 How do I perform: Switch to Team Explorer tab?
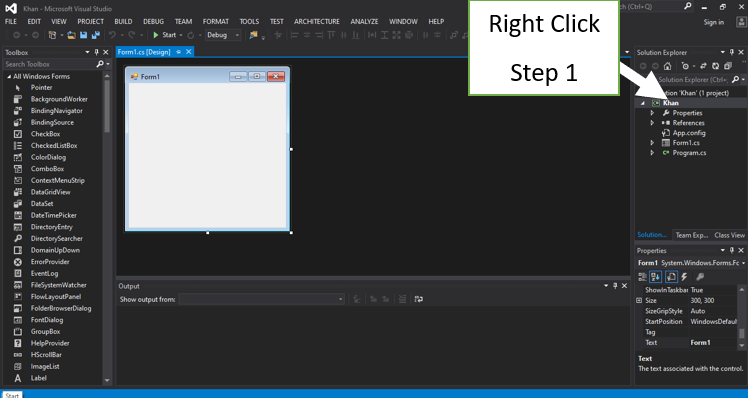coord(692,235)
